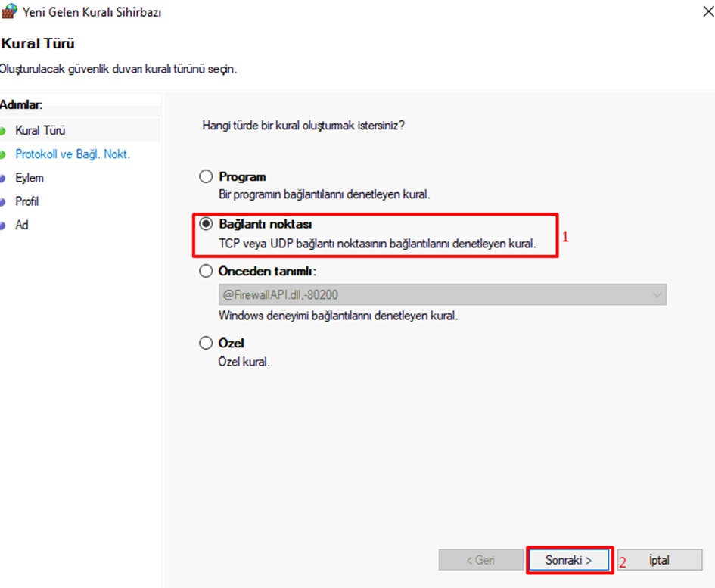Select the Profil step in sidebar
This screenshot has width=715, height=588.
pyautogui.click(x=27, y=201)
